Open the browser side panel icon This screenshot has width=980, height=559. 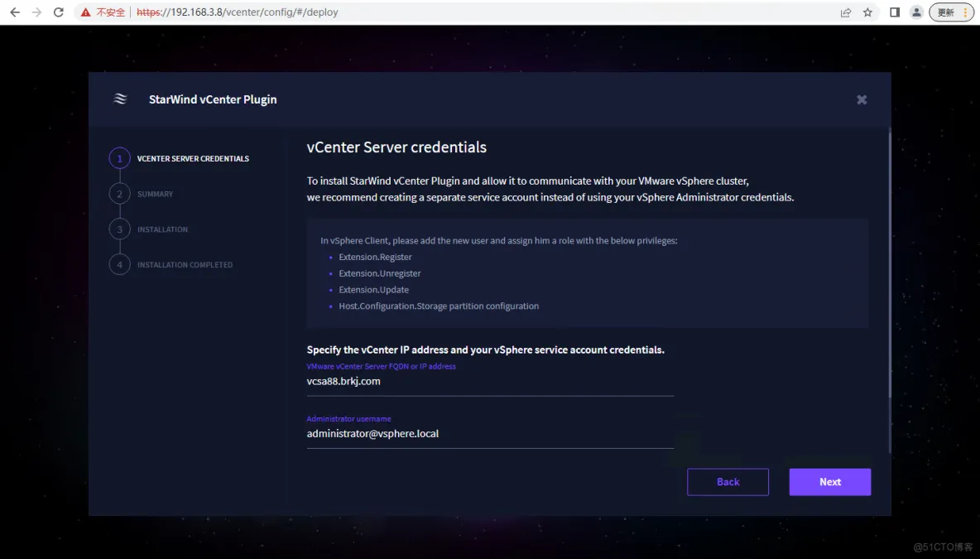895,12
